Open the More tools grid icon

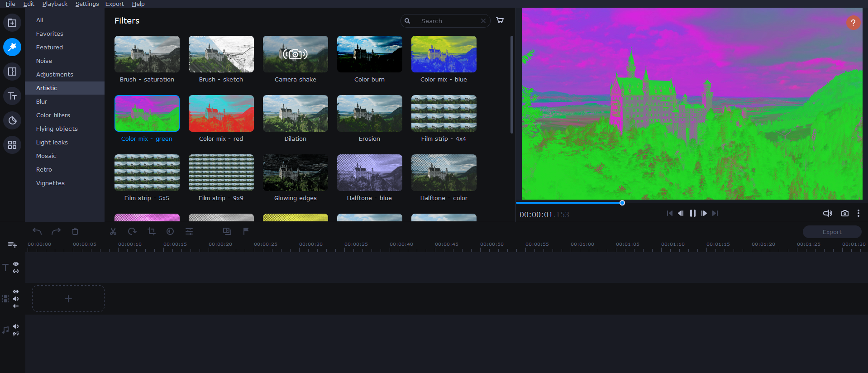pos(12,145)
